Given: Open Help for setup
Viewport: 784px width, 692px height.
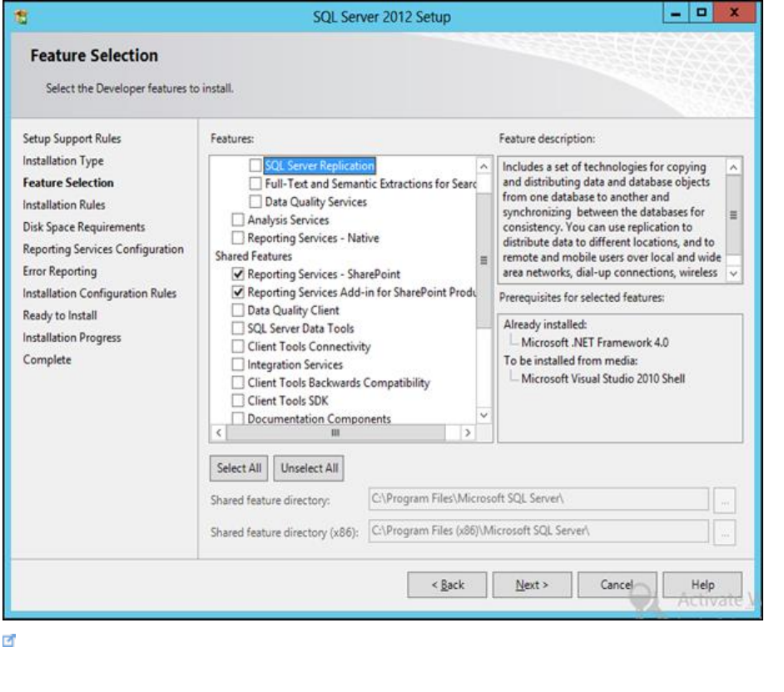Looking at the screenshot, I should (x=702, y=585).
